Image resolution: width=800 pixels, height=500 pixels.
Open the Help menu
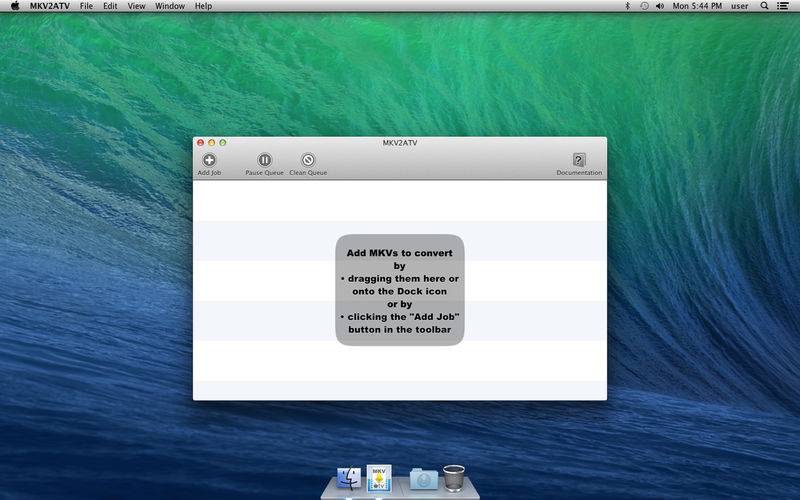coord(203,6)
